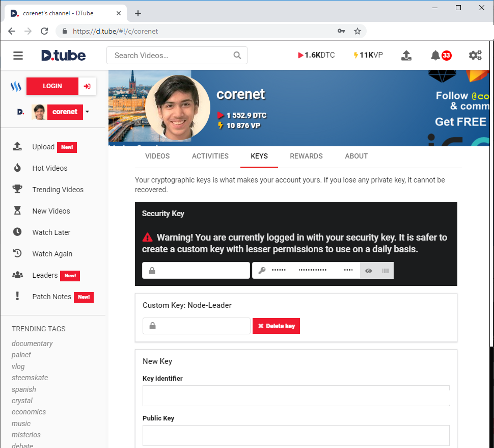Bookmark this page with the star
The width and height of the screenshot is (494, 448).
pyautogui.click(x=358, y=31)
